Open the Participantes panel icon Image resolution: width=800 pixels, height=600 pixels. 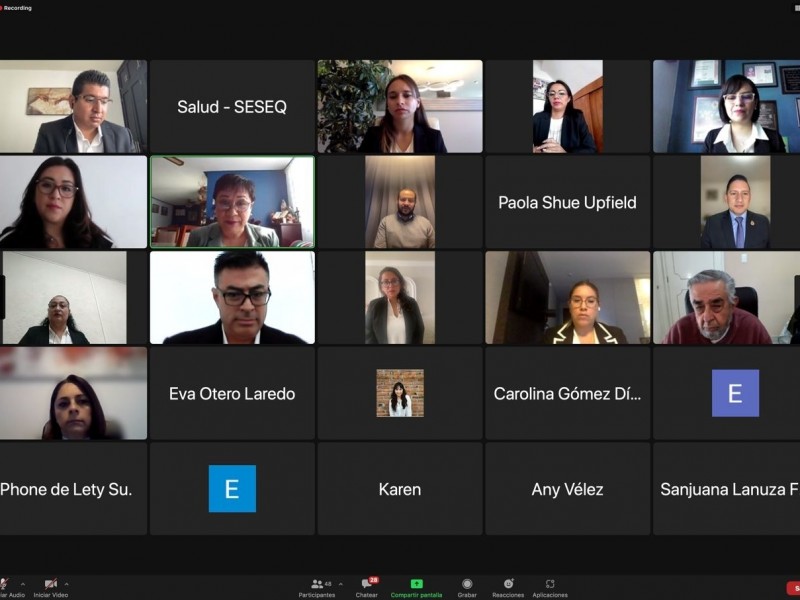click(317, 584)
